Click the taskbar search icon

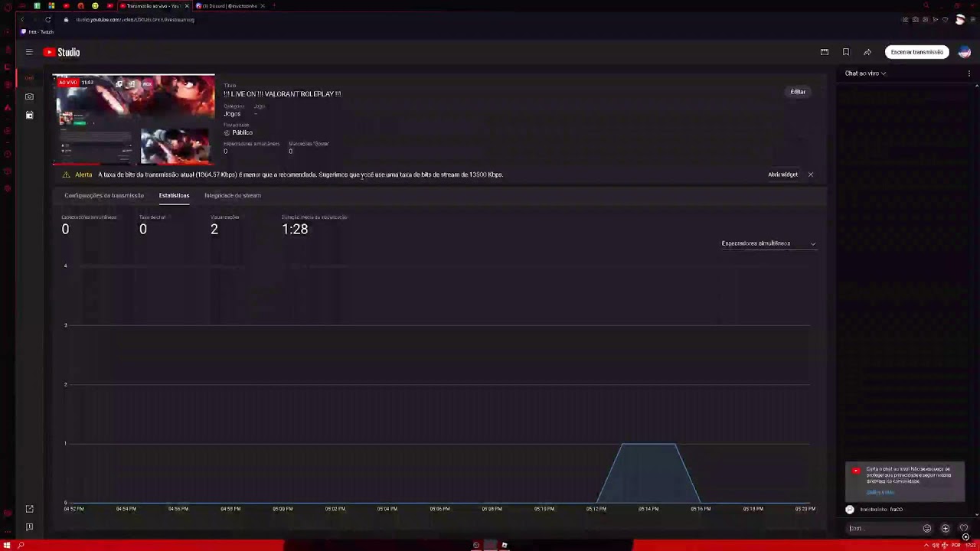click(21, 545)
